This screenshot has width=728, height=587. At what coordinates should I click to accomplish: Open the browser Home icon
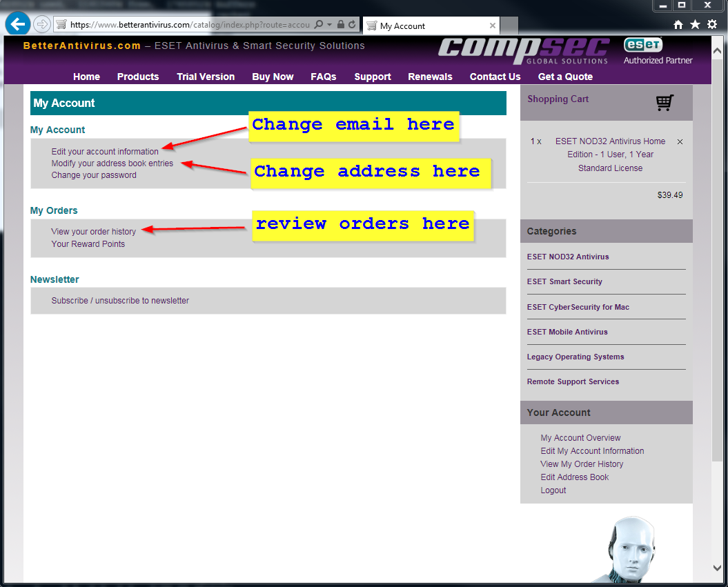[x=678, y=25]
